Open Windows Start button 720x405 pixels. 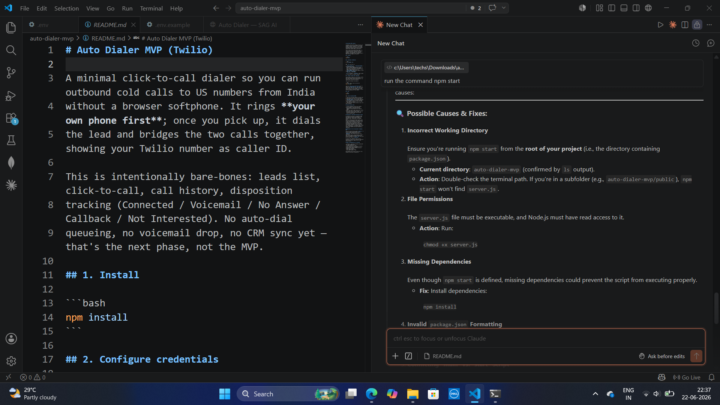(x=225, y=394)
